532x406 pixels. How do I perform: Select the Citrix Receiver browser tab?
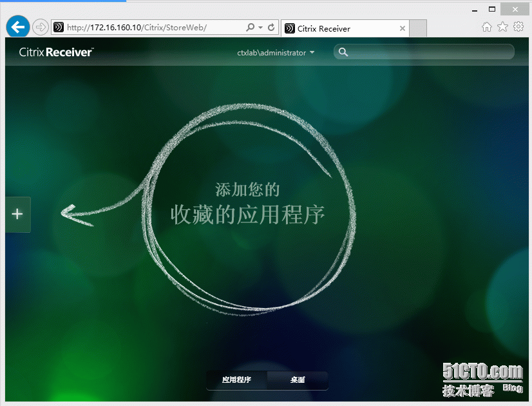point(345,28)
